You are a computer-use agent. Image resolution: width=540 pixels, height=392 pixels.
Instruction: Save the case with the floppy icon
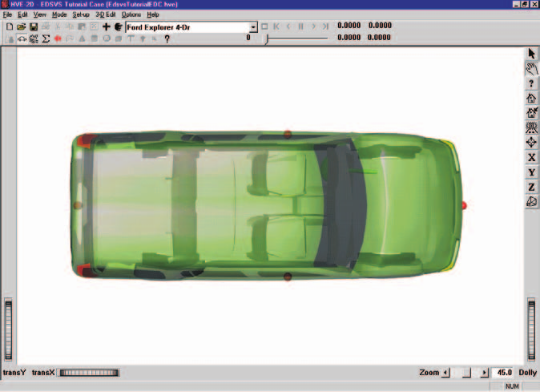coord(34,27)
